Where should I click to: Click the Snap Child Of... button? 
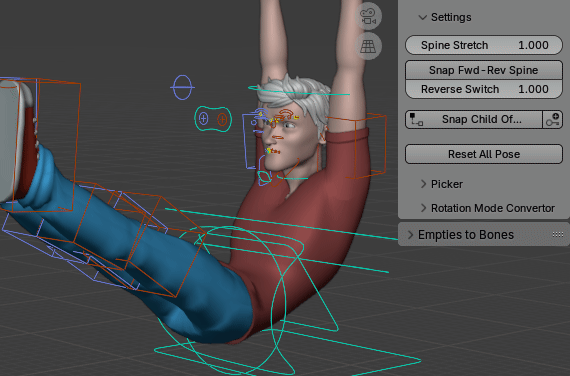tap(474, 119)
